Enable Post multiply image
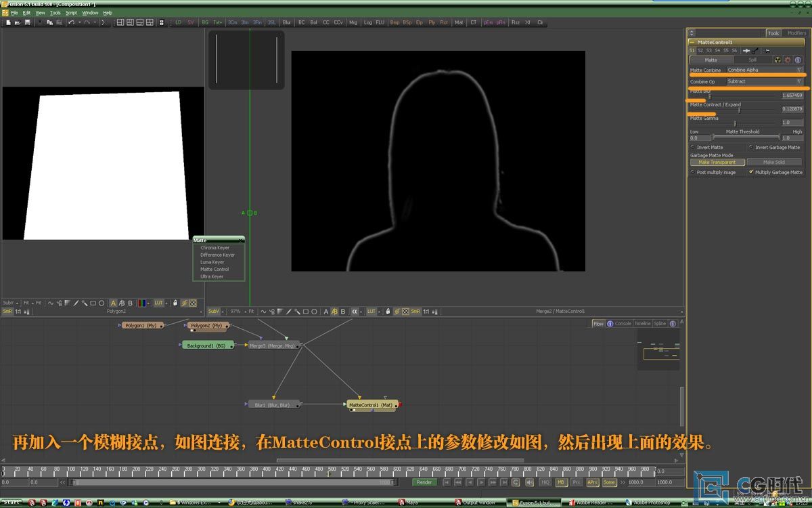Image resolution: width=812 pixels, height=508 pixels. [x=692, y=172]
